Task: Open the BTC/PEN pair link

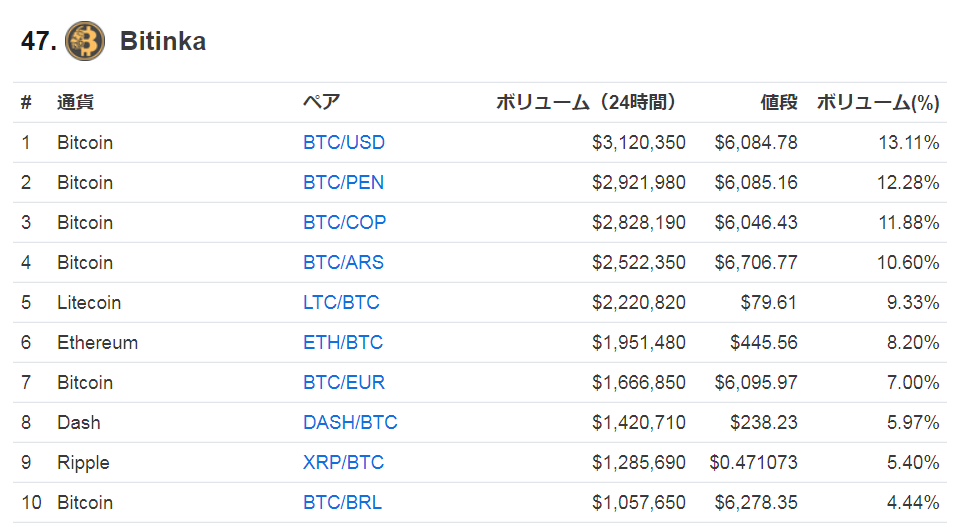Action: coord(343,182)
